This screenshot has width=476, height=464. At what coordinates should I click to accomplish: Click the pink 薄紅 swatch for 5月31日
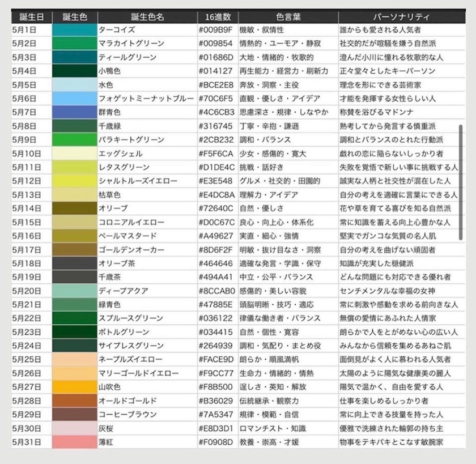click(75, 442)
